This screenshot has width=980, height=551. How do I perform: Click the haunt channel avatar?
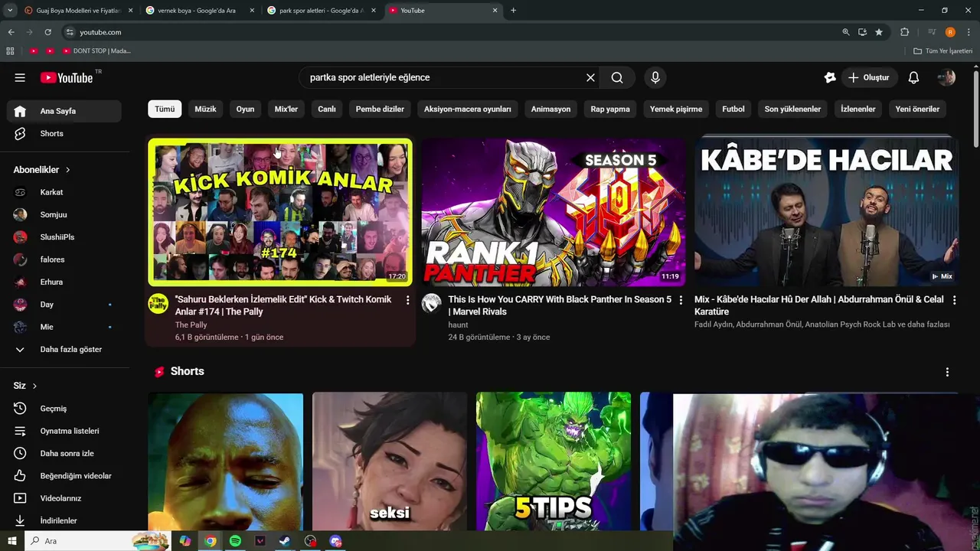tap(432, 304)
